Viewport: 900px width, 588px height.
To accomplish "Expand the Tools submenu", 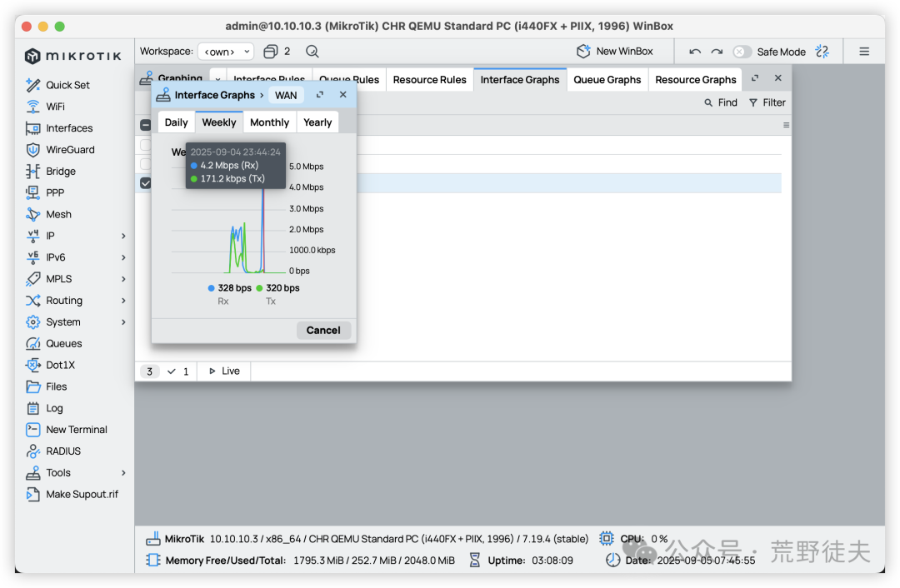I will coord(123,473).
